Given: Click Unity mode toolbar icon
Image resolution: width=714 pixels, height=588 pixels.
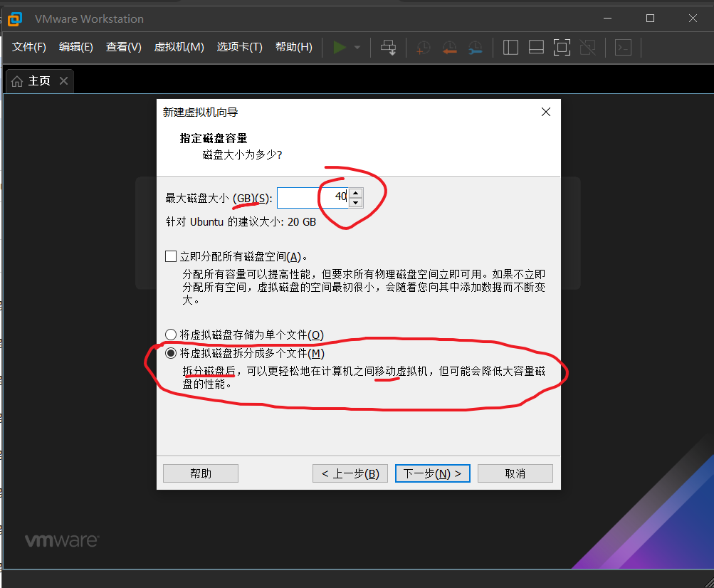Looking at the screenshot, I should tap(588, 48).
